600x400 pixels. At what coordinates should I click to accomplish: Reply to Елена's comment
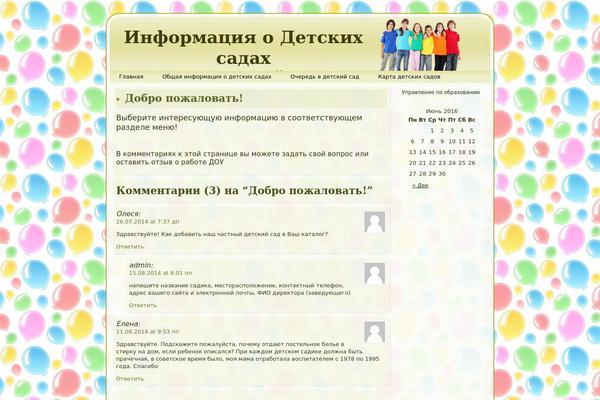point(130,378)
